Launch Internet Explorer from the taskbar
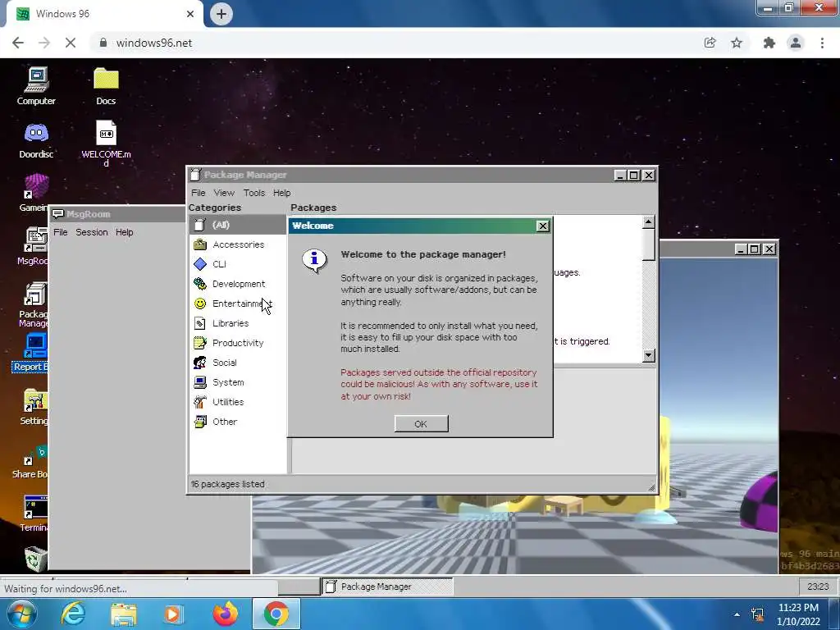Image resolution: width=840 pixels, height=630 pixels. pos(73,614)
